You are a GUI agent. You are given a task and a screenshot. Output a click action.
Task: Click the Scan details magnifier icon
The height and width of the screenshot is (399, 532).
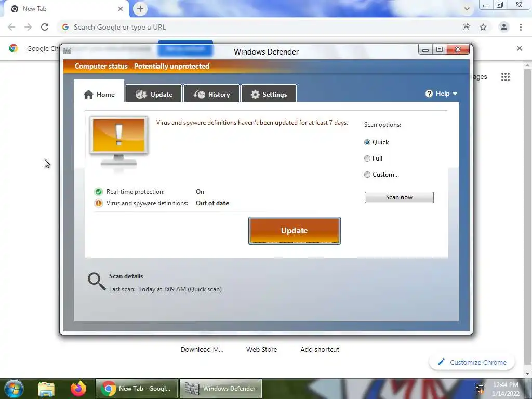pos(97,282)
